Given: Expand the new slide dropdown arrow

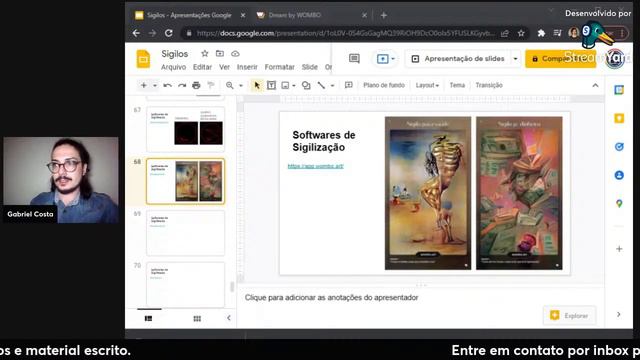Looking at the screenshot, I should [x=155, y=86].
